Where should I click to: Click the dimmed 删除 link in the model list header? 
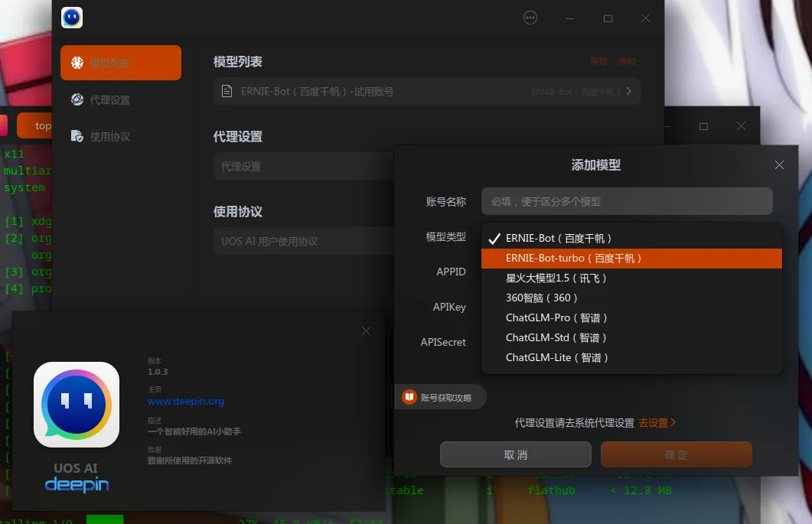pos(598,61)
